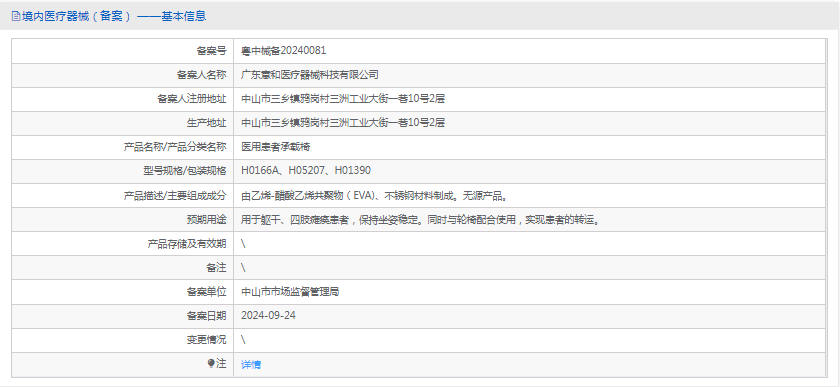The width and height of the screenshot is (840, 387).
Task: Select the company name ending in 医疗器械科技有限公司
Action: [x=310, y=75]
